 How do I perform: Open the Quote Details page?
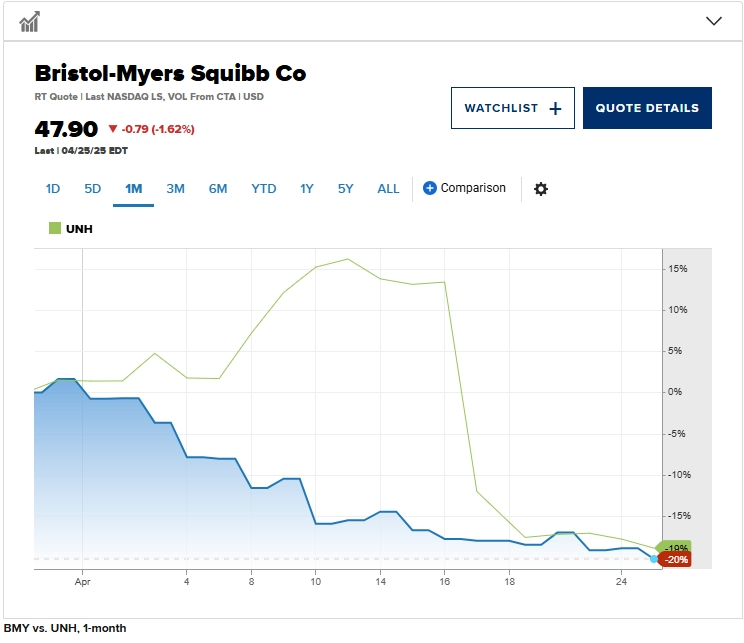(647, 108)
